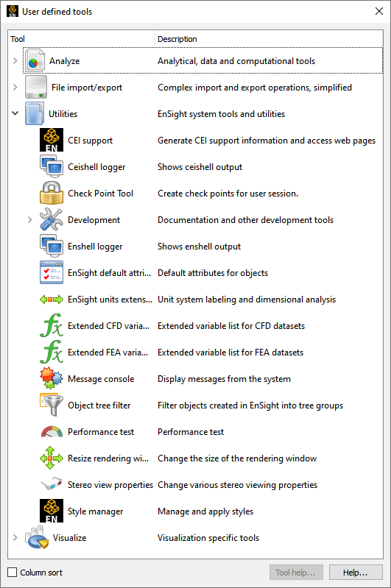The image size is (391, 588).
Task: Click 'Visualization specific tools' description
Action: pos(208,538)
